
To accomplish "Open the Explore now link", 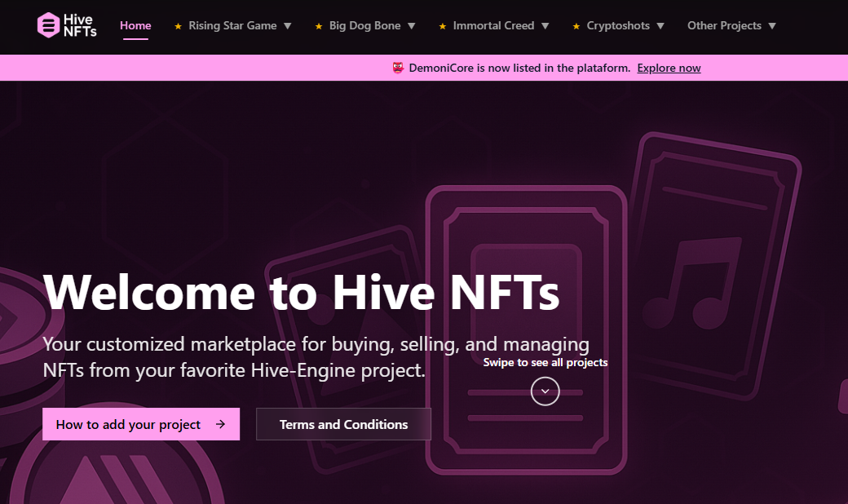I will [x=669, y=69].
